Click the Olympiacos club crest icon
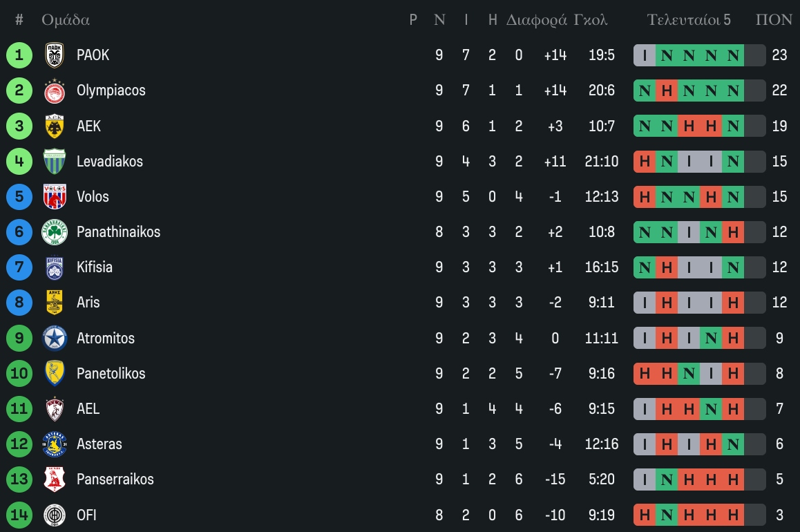 tap(55, 91)
